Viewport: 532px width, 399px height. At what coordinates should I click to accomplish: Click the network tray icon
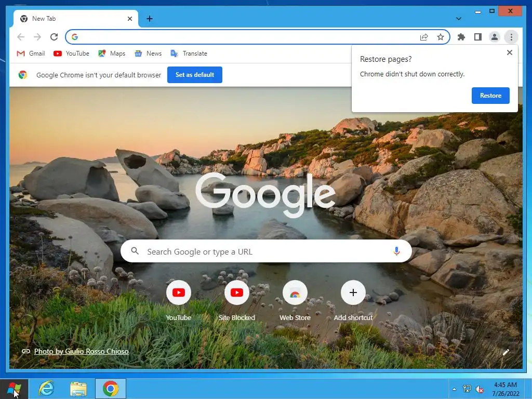(467, 389)
